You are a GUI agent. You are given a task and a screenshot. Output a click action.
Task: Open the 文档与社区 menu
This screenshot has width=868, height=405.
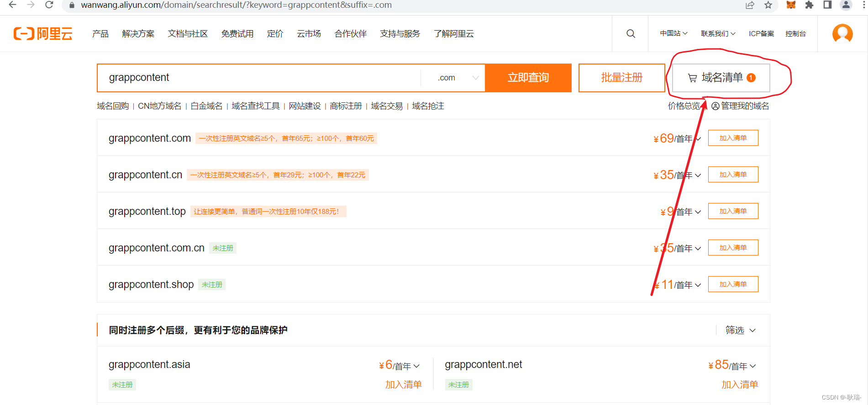[x=188, y=34]
